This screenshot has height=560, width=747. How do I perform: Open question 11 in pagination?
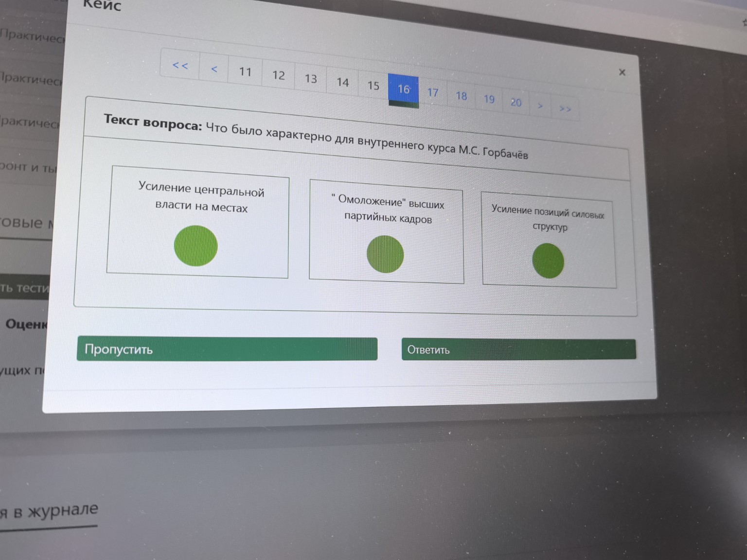tap(245, 72)
